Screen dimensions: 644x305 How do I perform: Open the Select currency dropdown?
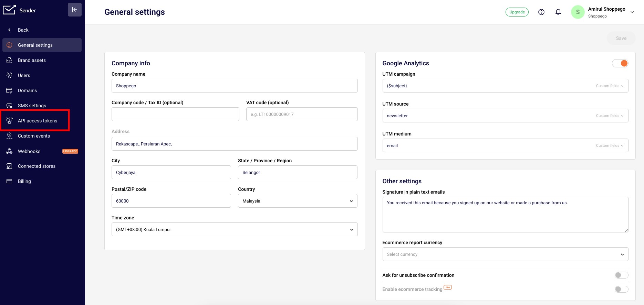[505, 254]
